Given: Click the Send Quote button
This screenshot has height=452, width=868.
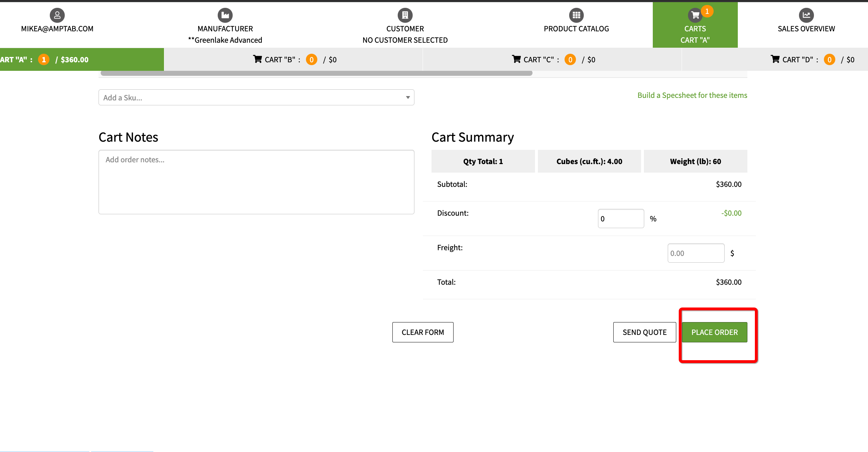Looking at the screenshot, I should (644, 332).
